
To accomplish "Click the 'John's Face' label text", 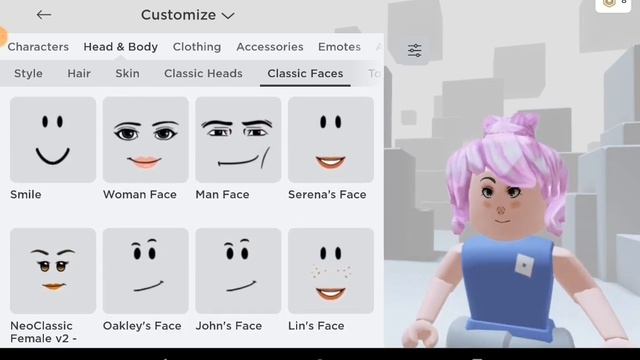I will [229, 326].
